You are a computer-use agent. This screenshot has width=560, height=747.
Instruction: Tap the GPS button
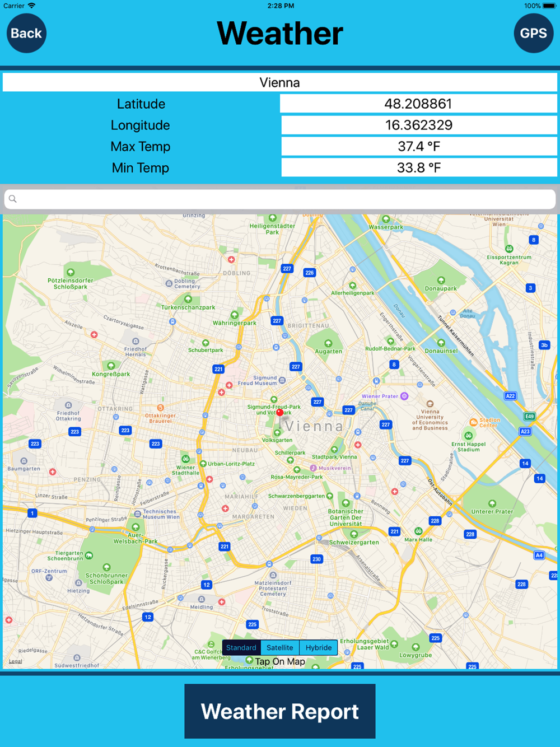click(x=533, y=34)
